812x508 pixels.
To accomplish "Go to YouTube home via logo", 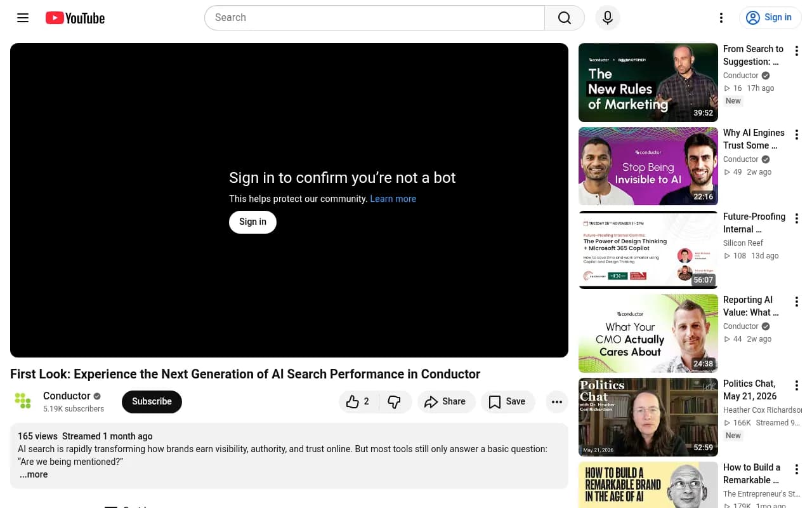I will pos(75,18).
